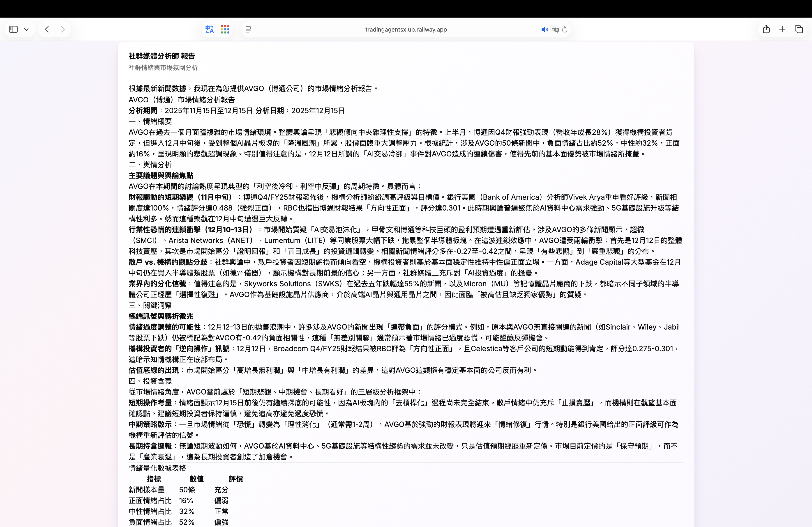
Task: Open the colorful dot grid extension
Action: [x=225, y=29]
